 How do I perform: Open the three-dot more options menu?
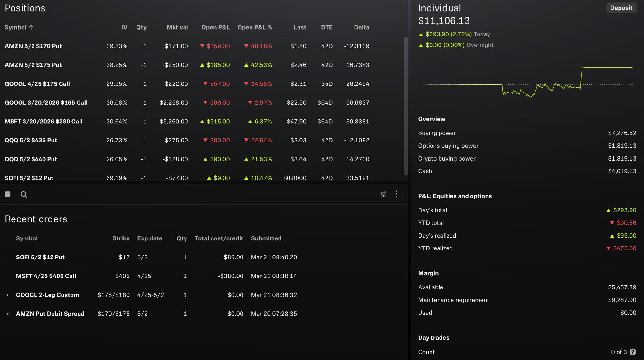[x=396, y=194]
